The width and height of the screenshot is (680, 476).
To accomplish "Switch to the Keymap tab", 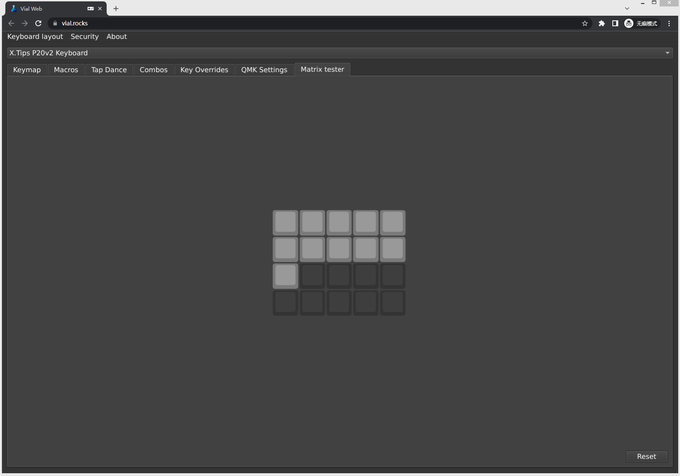I will click(27, 70).
